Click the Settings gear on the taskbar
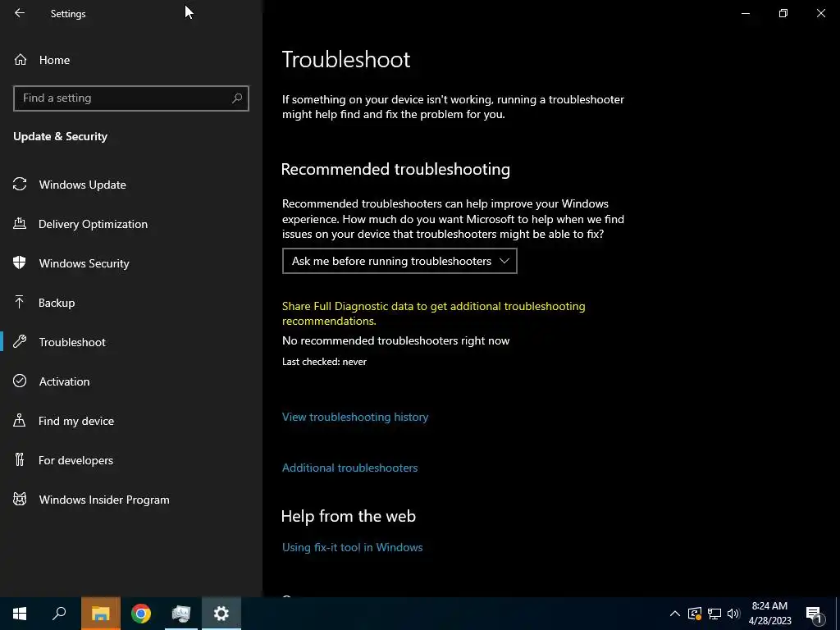840x630 pixels. coord(221,614)
